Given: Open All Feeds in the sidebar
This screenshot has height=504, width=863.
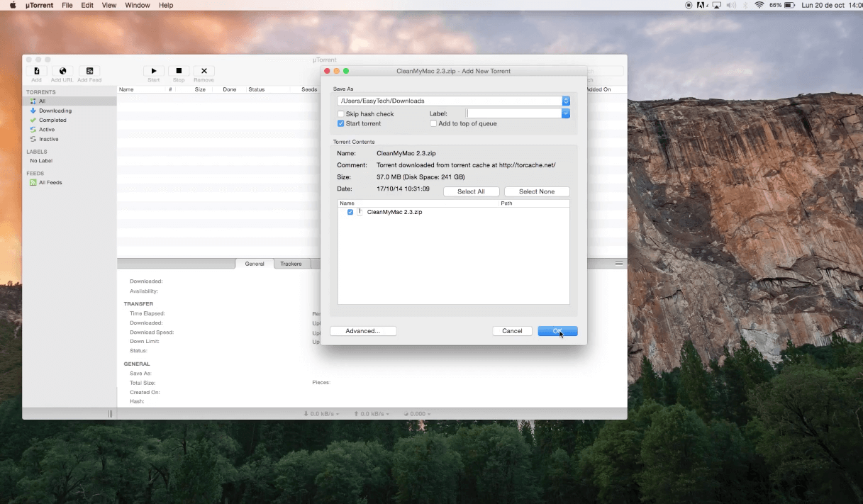Looking at the screenshot, I should coord(69,182).
